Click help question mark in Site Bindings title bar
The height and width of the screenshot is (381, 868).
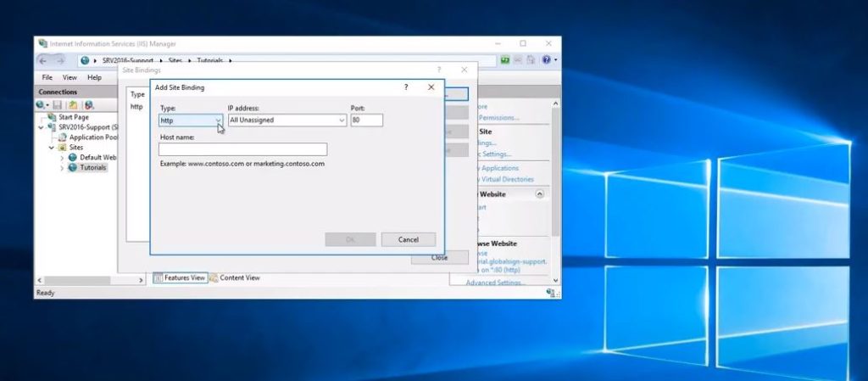click(439, 70)
